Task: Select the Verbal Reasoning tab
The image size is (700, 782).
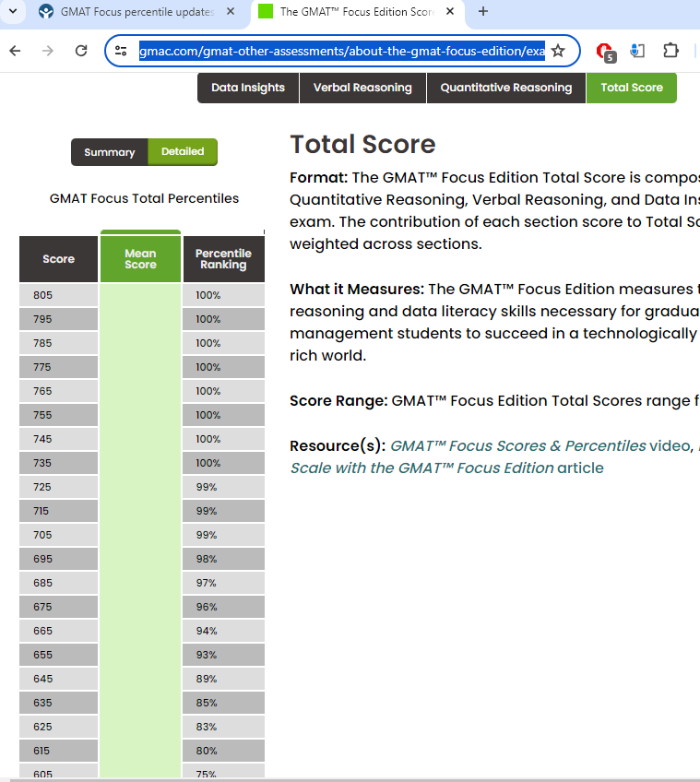Action: point(362,88)
